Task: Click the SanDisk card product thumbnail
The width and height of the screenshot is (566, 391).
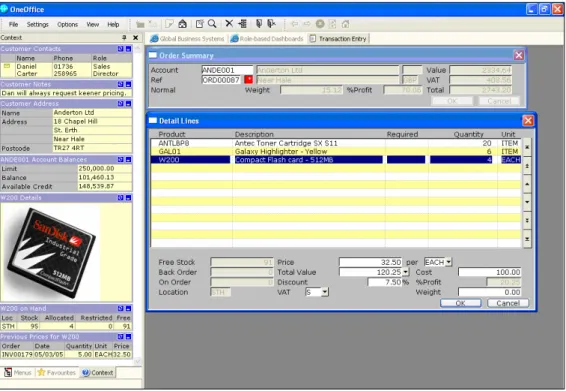Action: (51, 252)
